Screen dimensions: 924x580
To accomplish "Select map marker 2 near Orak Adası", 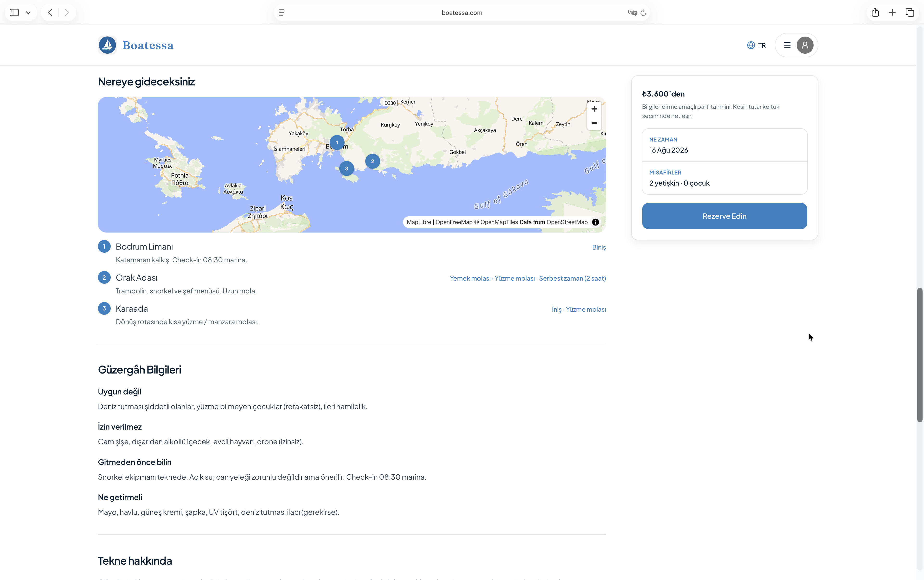I will click(372, 161).
